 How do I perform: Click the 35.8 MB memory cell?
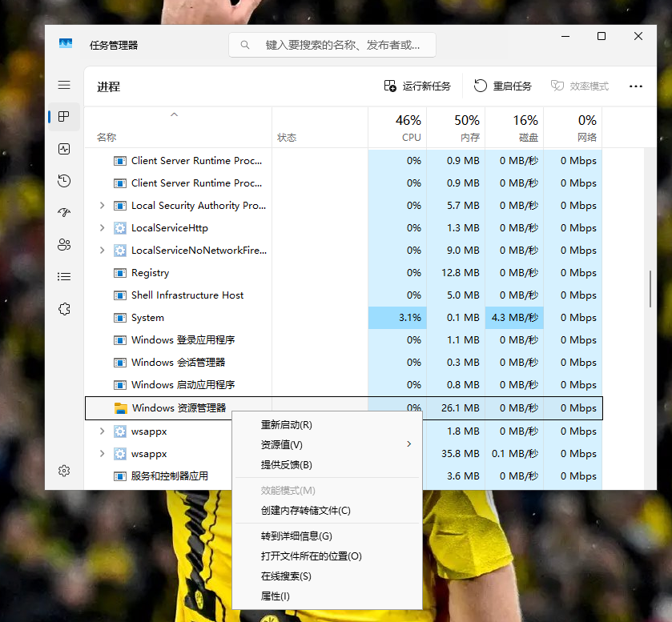click(456, 454)
